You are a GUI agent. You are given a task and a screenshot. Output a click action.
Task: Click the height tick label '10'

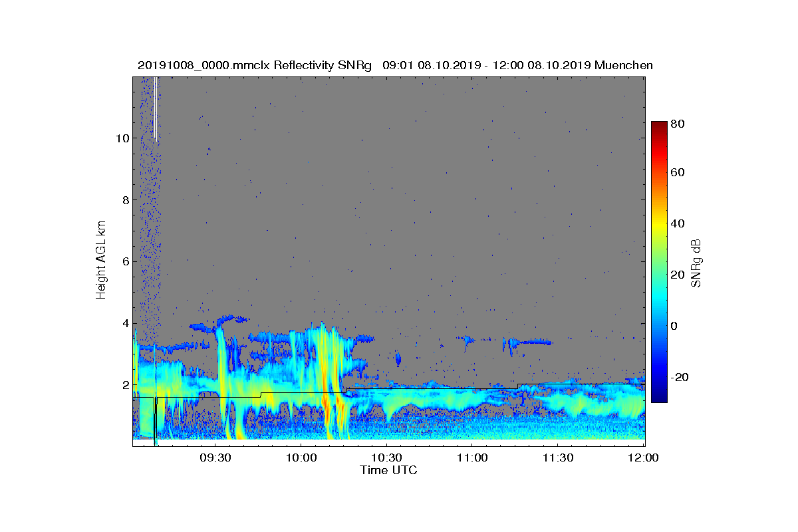pyautogui.click(x=122, y=138)
